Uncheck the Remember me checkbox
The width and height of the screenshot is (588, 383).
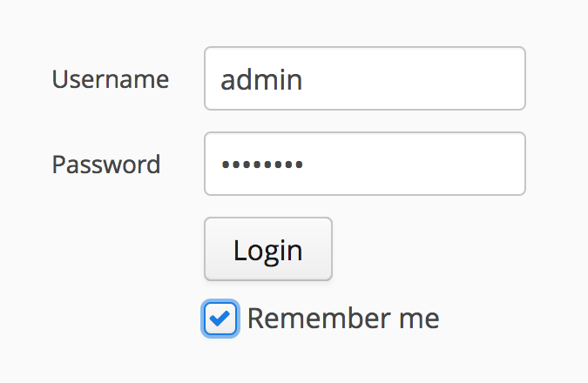tap(220, 319)
